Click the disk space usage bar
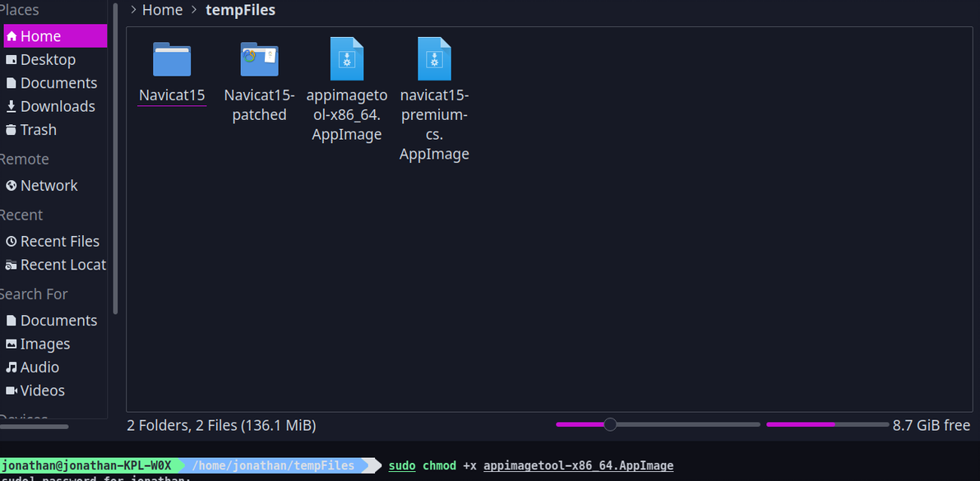The width and height of the screenshot is (980, 481). (828, 425)
